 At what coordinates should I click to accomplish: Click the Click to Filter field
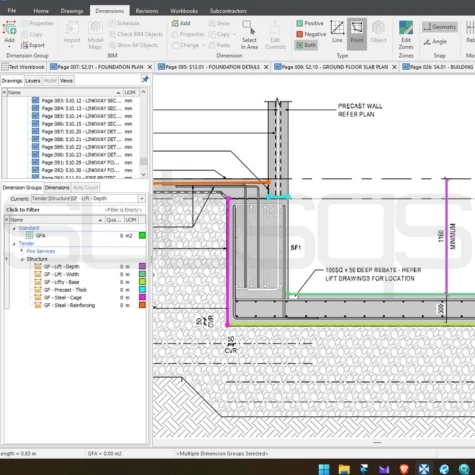pyautogui.click(x=75, y=210)
